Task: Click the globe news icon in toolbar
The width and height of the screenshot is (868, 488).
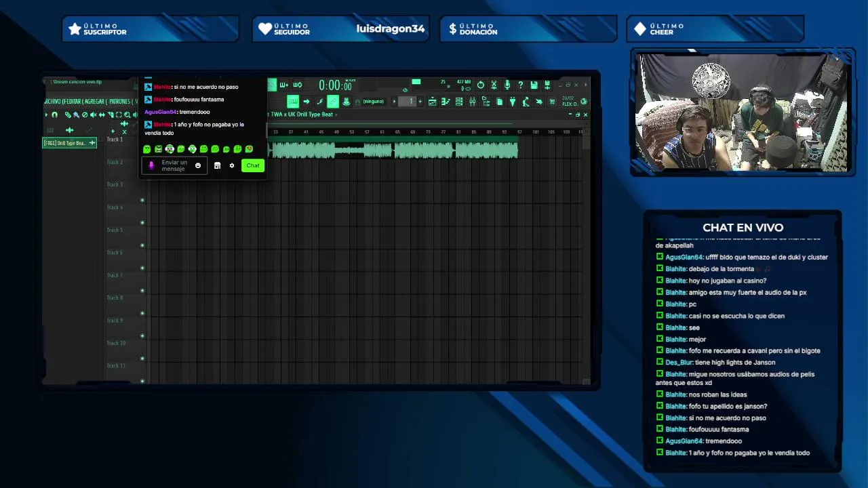Action: (x=584, y=101)
